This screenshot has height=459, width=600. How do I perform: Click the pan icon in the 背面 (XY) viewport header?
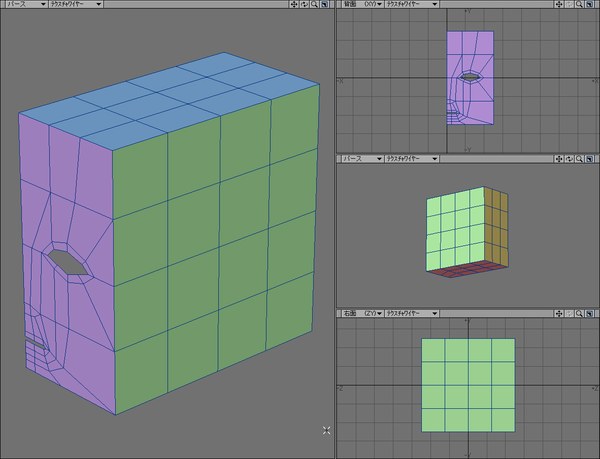click(x=559, y=4)
